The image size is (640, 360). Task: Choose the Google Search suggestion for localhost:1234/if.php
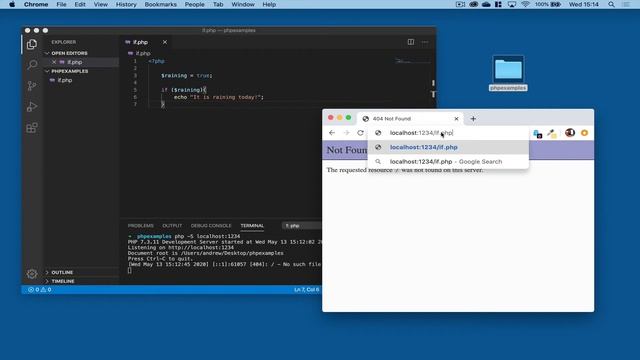click(x=448, y=162)
